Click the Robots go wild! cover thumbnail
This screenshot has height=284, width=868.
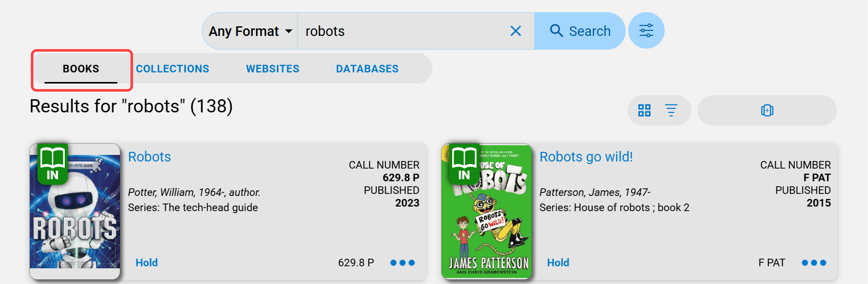(487, 212)
